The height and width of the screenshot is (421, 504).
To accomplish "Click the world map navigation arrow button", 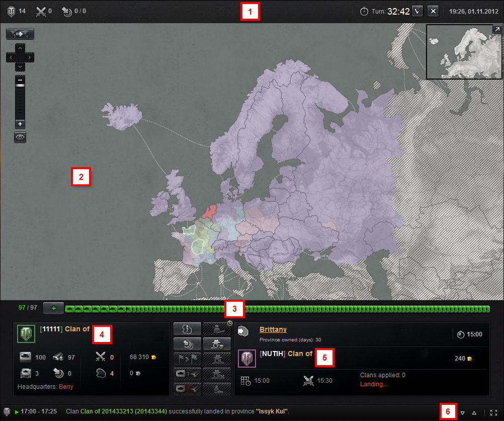I will point(20,34).
